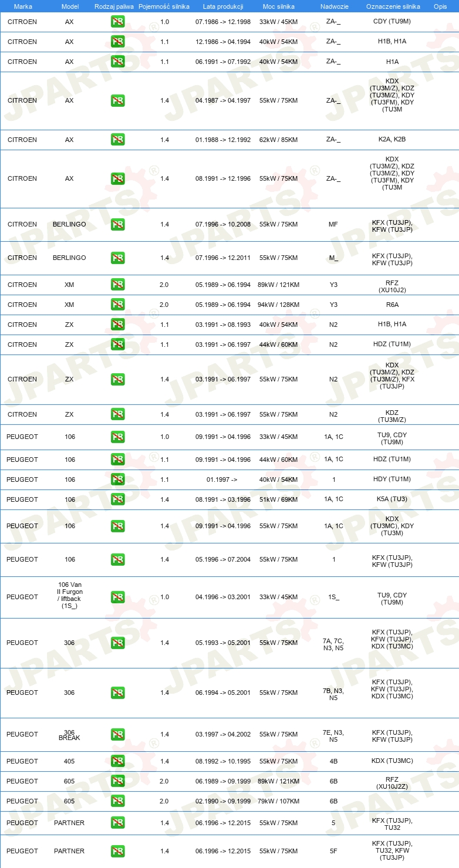
Task: Click the Lata produkcji column header
Action: [x=223, y=6]
